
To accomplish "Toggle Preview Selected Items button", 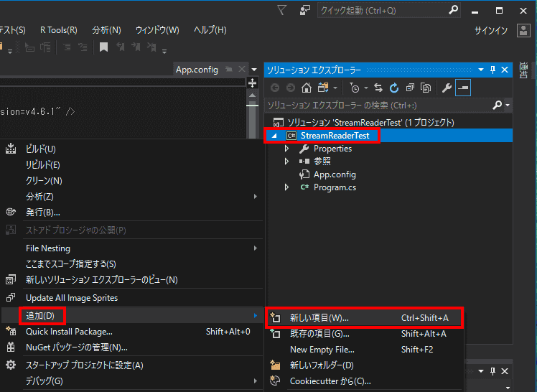I will point(462,88).
